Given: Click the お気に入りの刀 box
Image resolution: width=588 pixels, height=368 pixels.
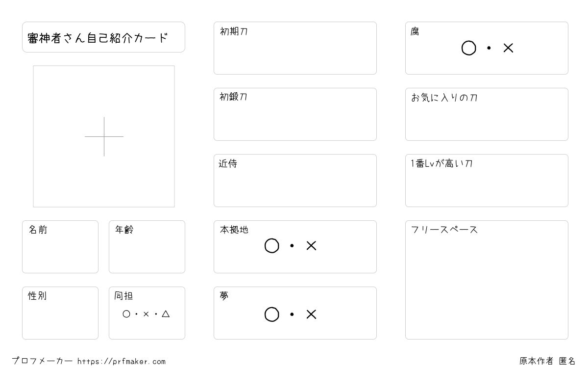Looking at the screenshot, I should [x=487, y=114].
